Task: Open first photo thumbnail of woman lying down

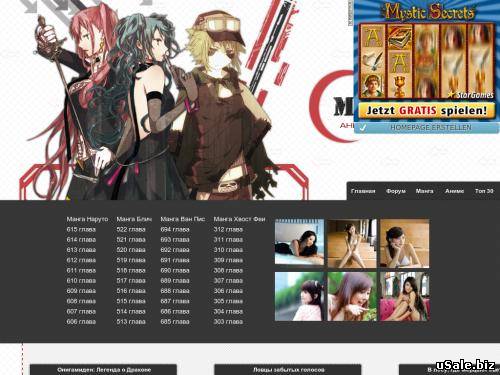Action: click(299, 242)
